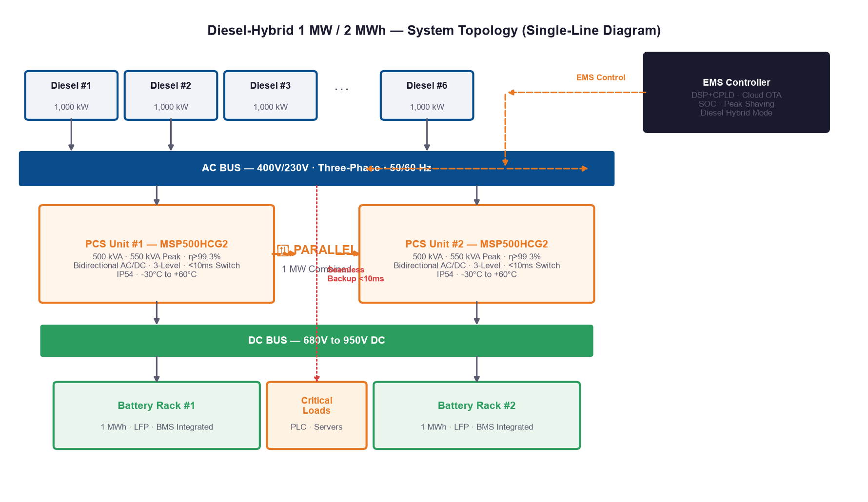Click the AC BUS 400V/230V bar

(x=316, y=169)
